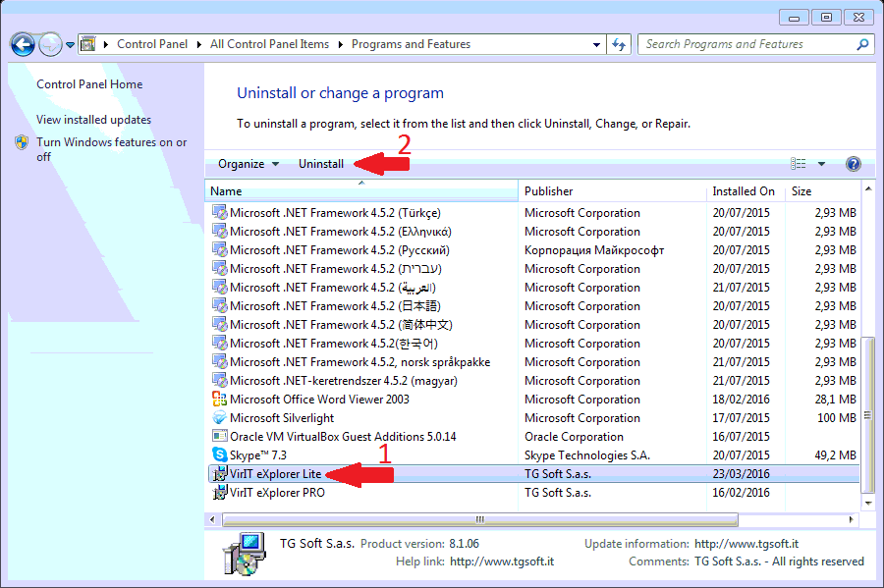
Task: Select the .NET Framework 4.5.2 Korean entry icon
Action: coord(219,343)
